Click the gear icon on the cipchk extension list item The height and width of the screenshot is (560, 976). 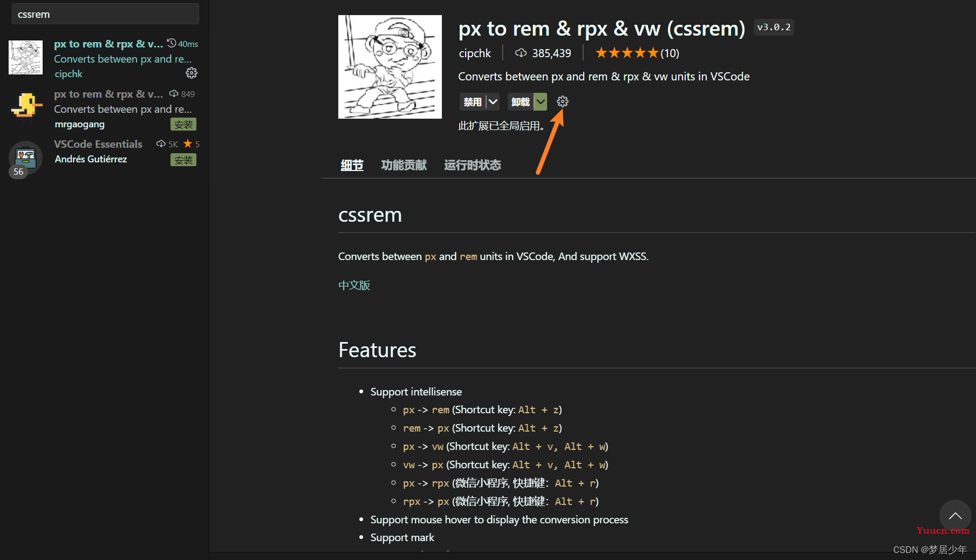(192, 73)
